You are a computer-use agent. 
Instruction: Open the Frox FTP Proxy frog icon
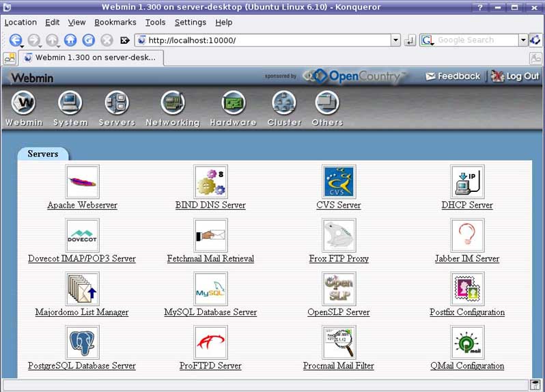click(339, 236)
